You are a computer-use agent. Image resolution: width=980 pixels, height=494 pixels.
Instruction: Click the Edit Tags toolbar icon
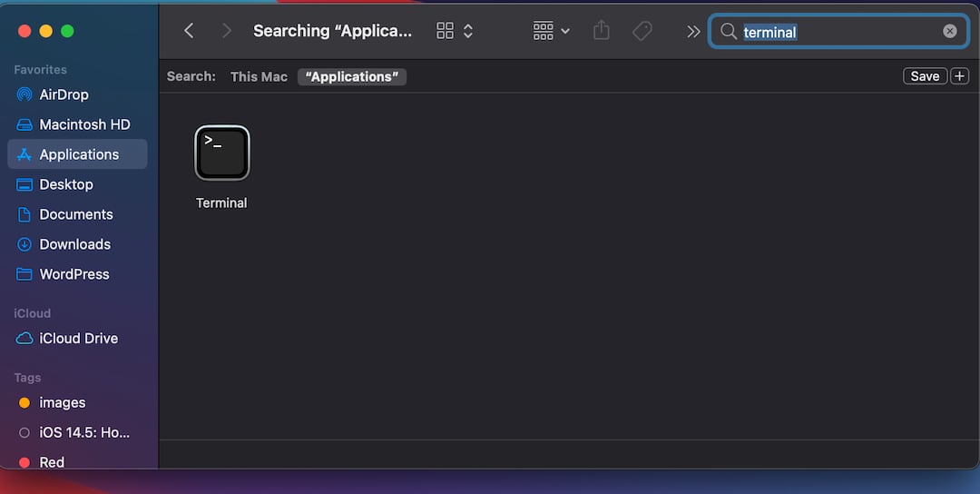click(x=642, y=31)
